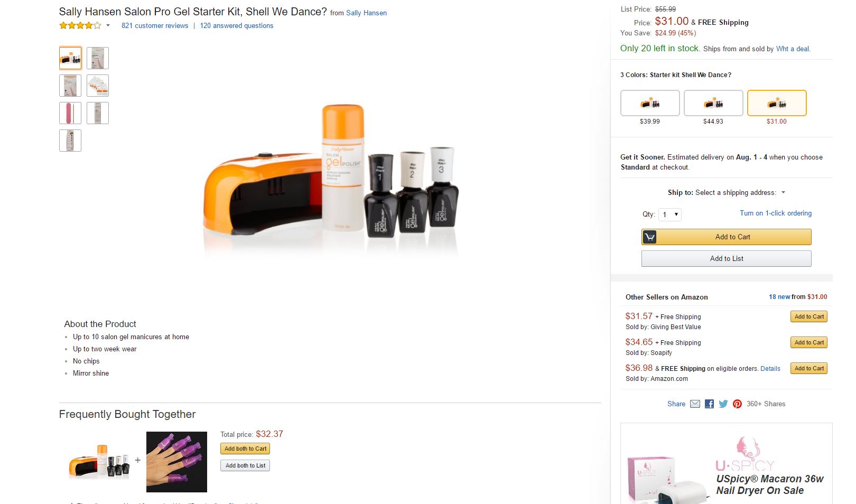Image resolution: width=856 pixels, height=504 pixels.
Task: Open the star rating breakdown arrow
Action: coord(108,25)
